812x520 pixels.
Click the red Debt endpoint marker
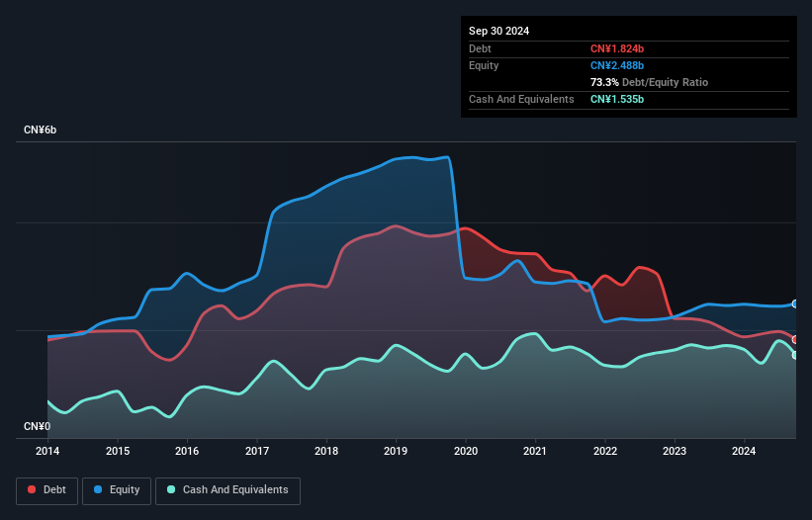pos(795,340)
